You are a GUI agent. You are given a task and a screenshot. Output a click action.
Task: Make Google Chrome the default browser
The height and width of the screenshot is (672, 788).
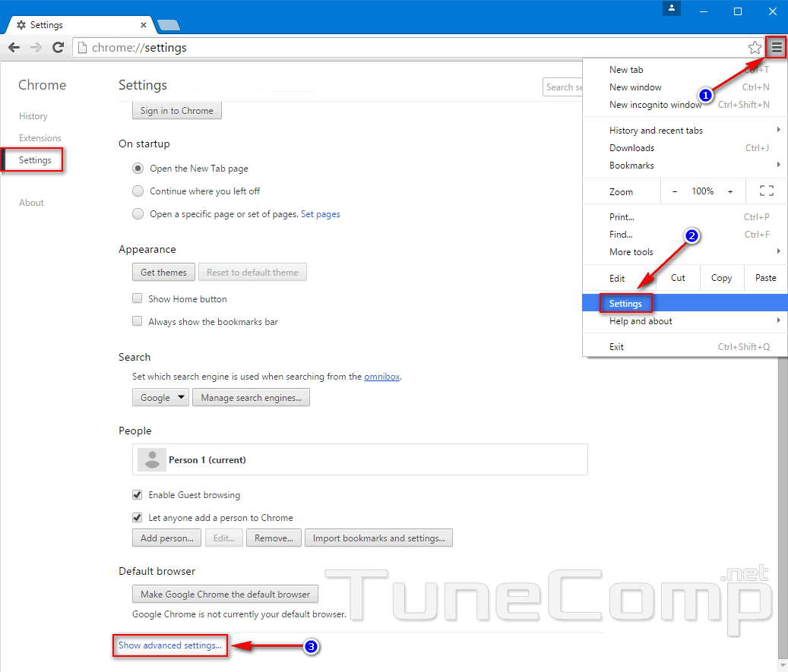pos(225,594)
